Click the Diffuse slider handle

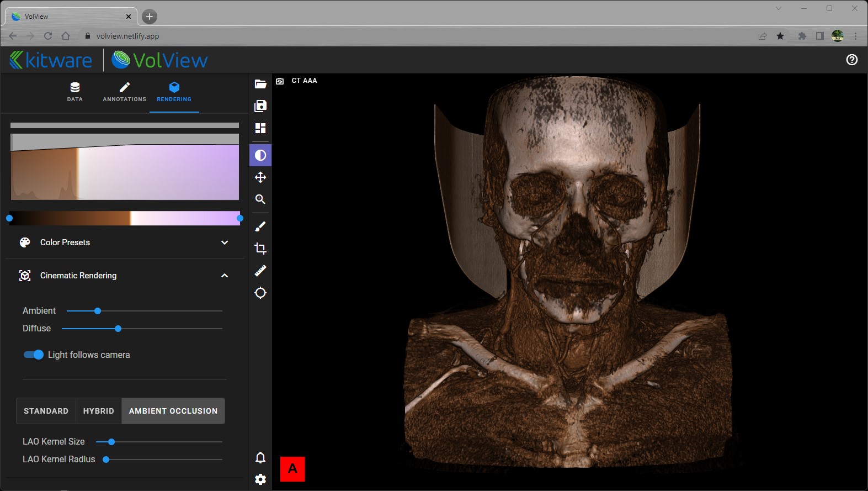click(x=118, y=329)
